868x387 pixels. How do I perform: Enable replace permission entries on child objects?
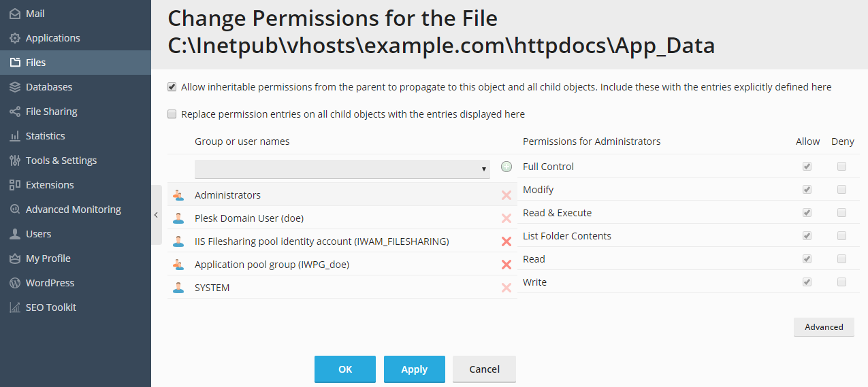tap(172, 114)
